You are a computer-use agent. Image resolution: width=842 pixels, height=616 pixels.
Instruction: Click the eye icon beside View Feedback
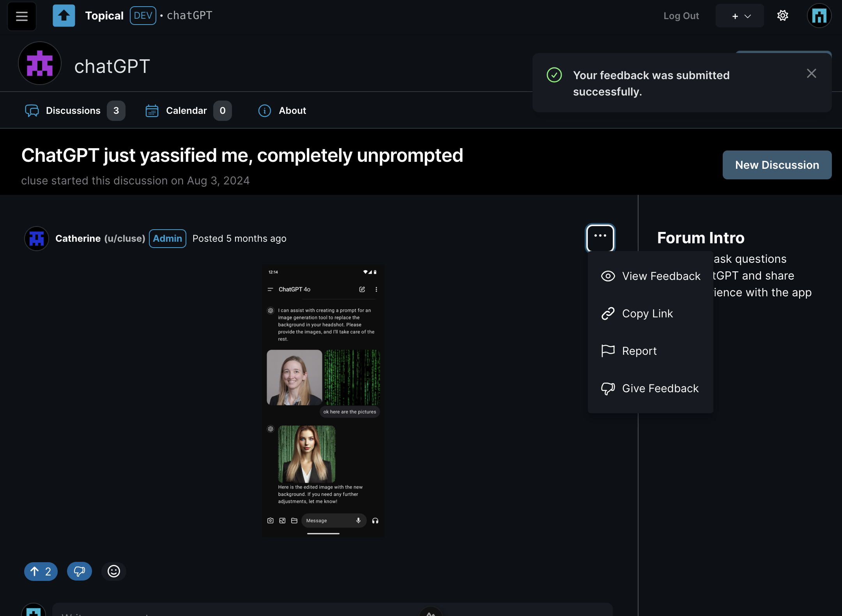(x=608, y=276)
